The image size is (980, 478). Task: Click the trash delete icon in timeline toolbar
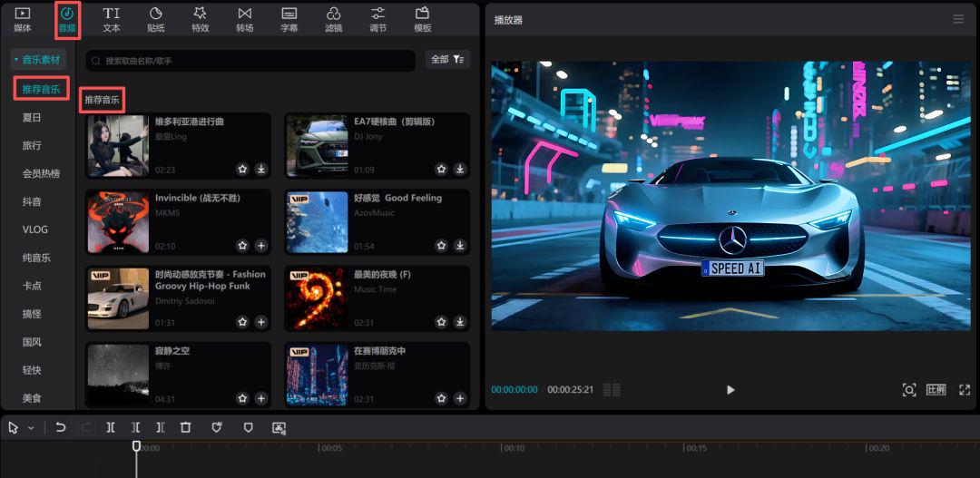(x=185, y=427)
